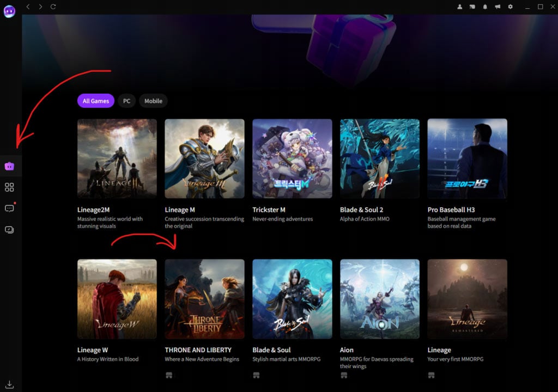
Task: Open the Blade & Soul cover art
Action: 292,299
